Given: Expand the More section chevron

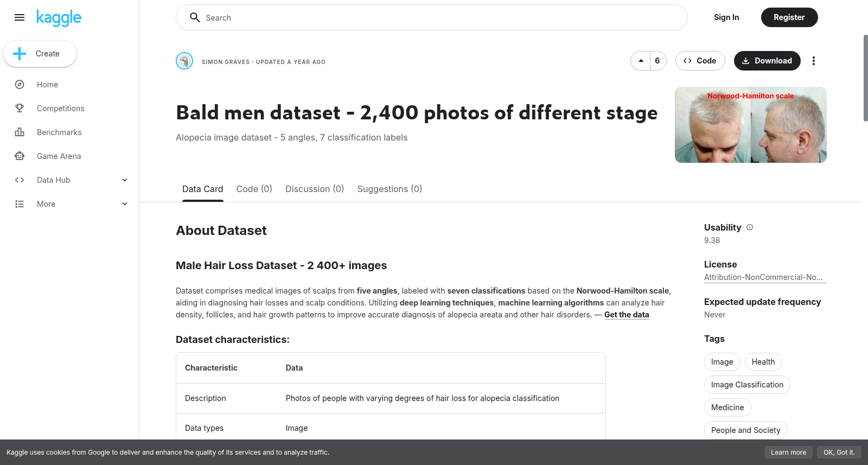Looking at the screenshot, I should click(125, 204).
